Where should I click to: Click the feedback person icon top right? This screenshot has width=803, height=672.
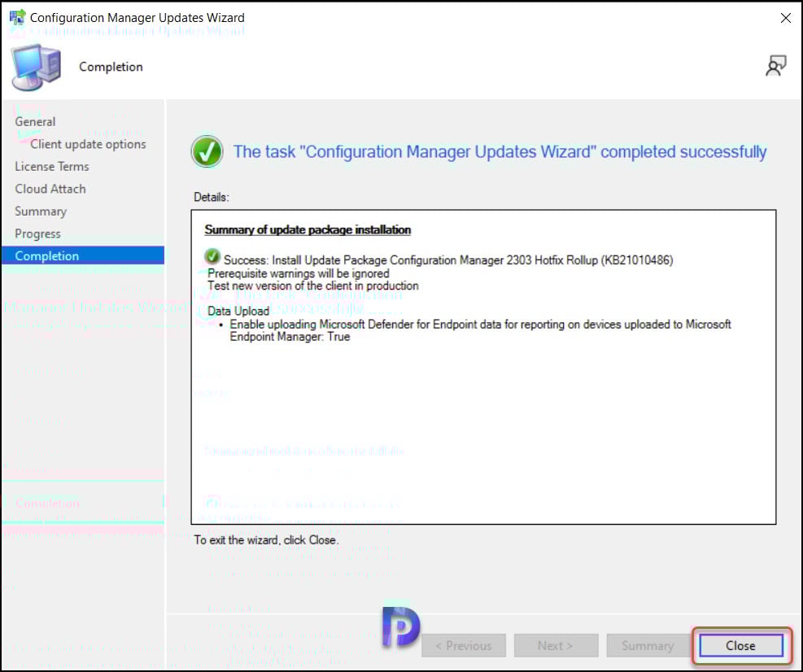pyautogui.click(x=775, y=66)
